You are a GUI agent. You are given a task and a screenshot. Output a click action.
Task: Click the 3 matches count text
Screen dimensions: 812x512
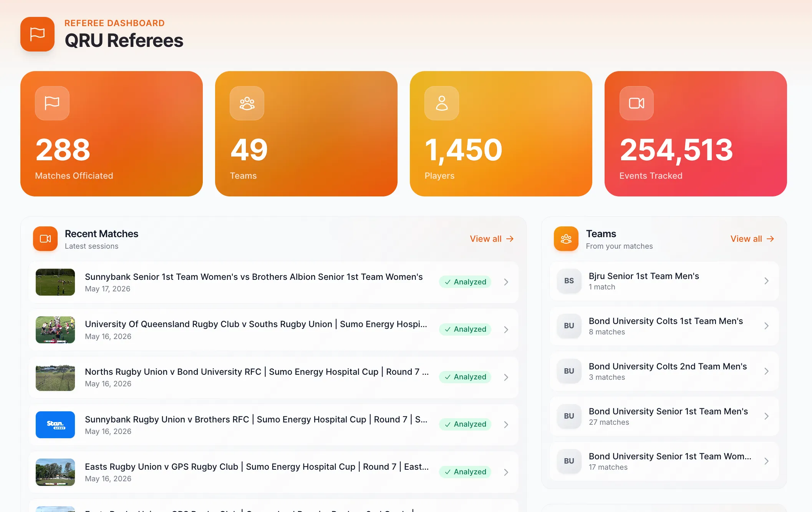(607, 377)
